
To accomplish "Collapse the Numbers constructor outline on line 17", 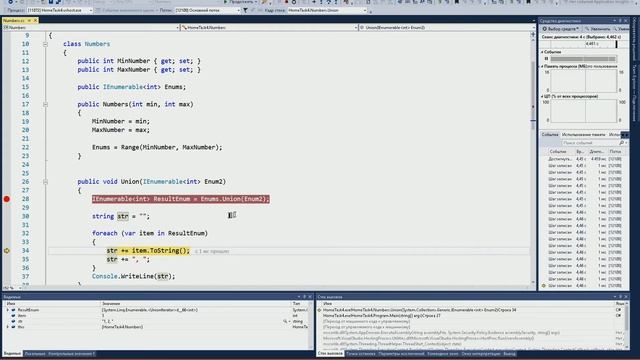I will tap(45, 104).
